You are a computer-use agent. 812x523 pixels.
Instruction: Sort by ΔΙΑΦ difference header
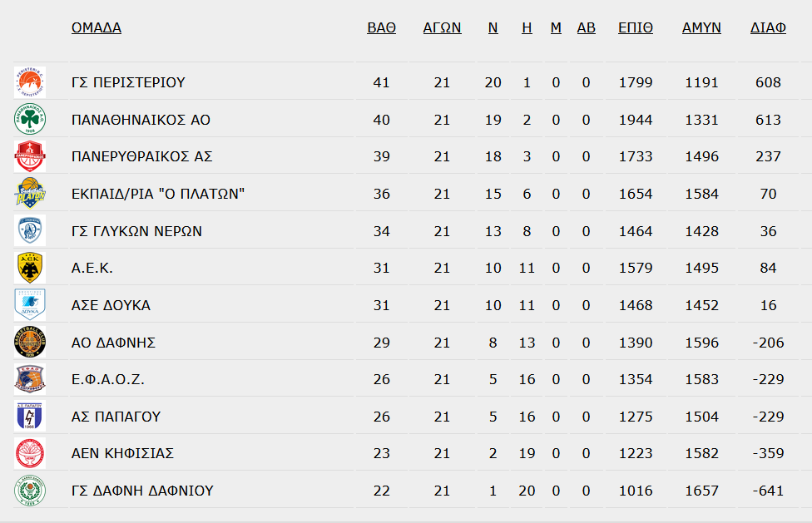click(768, 27)
